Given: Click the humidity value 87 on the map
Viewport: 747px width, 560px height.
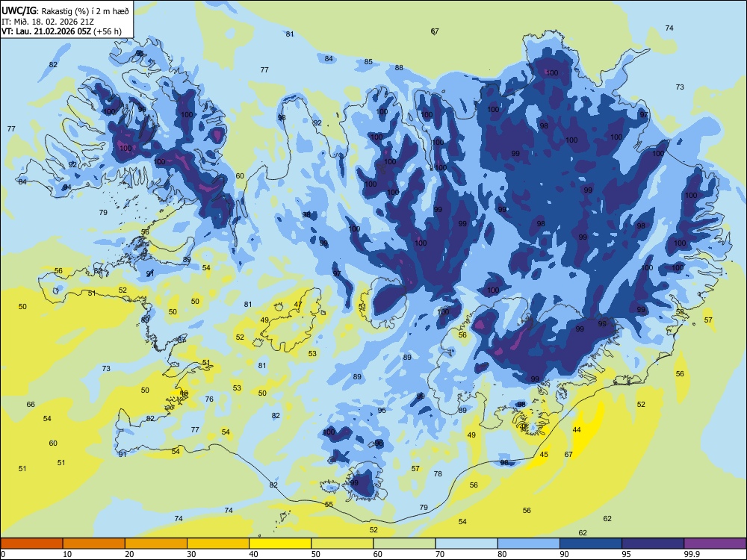Looking at the screenshot, I should (182, 340).
